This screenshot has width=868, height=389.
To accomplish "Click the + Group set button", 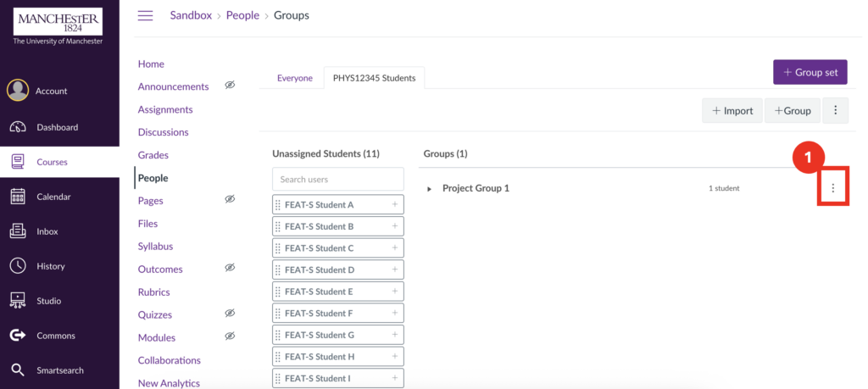I will coord(810,72).
